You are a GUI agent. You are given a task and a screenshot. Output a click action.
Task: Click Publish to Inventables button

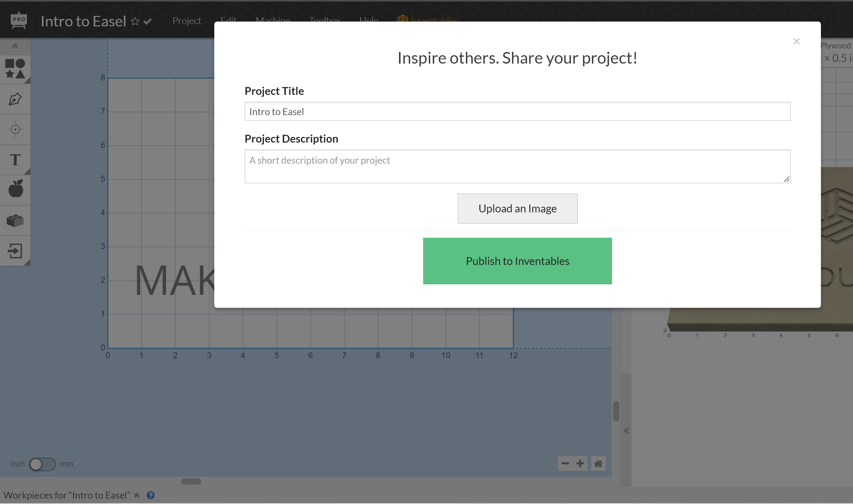tap(517, 261)
